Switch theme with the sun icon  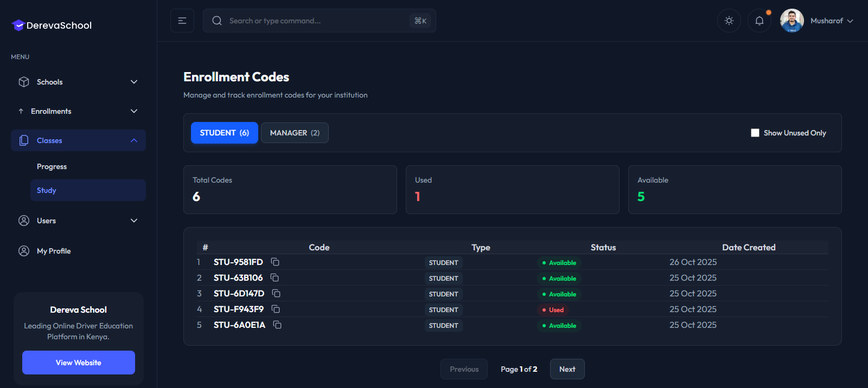(x=729, y=21)
